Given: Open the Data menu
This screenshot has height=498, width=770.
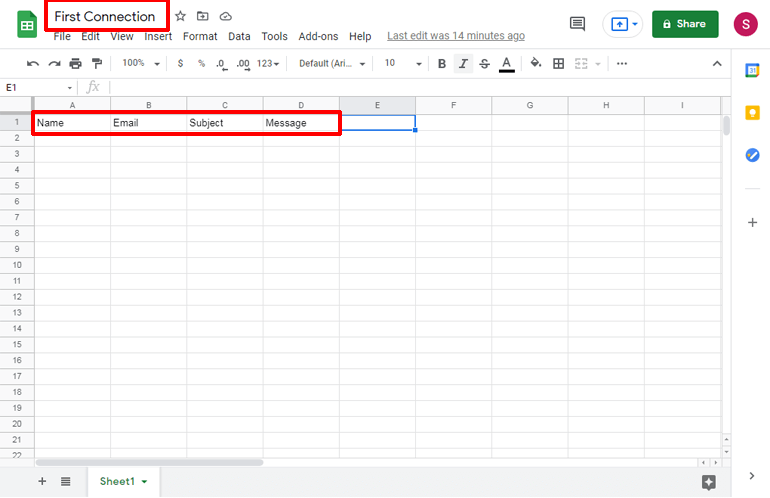Looking at the screenshot, I should pos(239,36).
